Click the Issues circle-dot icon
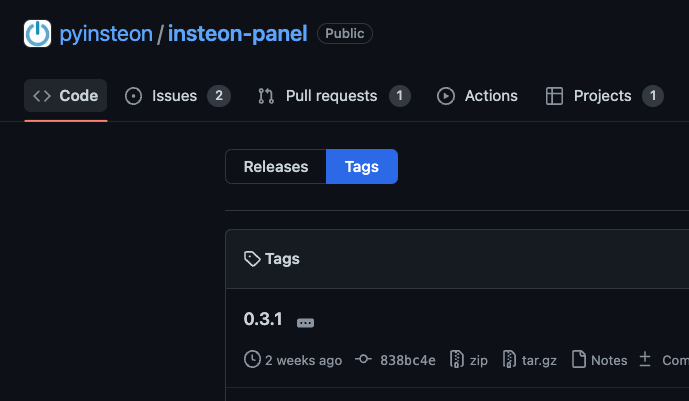 [x=133, y=96]
